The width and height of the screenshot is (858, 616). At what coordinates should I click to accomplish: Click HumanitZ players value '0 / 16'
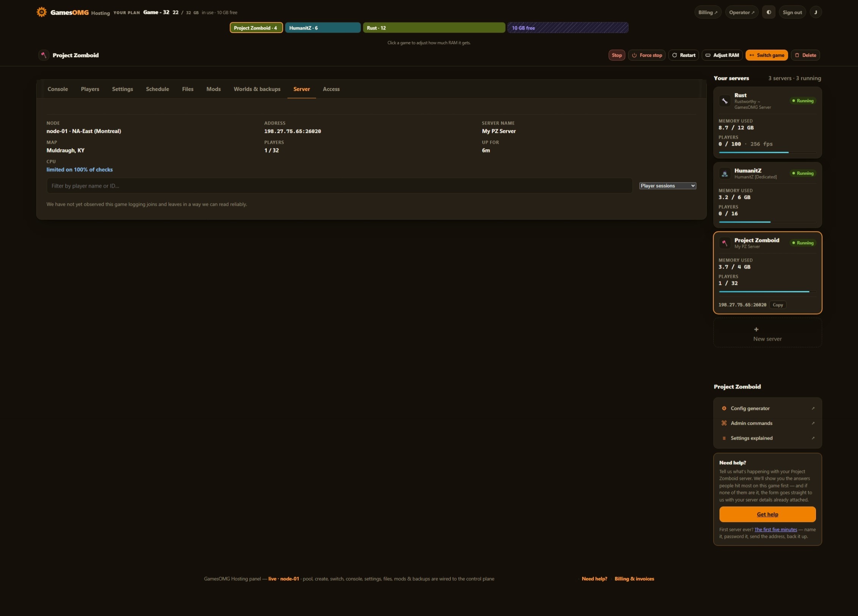[728, 214]
